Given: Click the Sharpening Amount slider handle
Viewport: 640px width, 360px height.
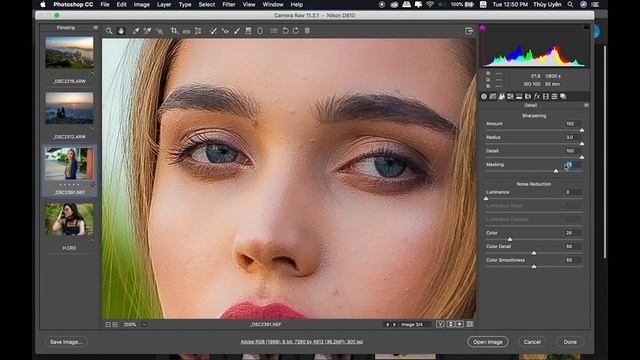Looking at the screenshot, I should coord(582,130).
